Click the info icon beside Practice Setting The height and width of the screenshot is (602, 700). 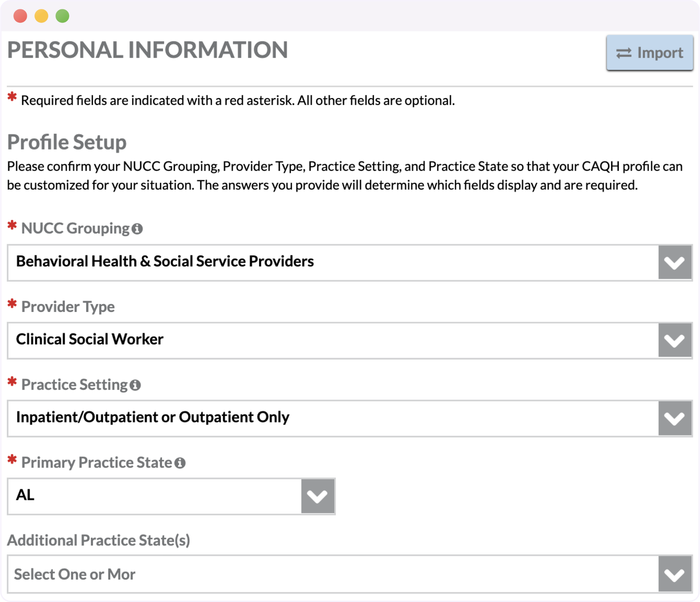point(135,385)
